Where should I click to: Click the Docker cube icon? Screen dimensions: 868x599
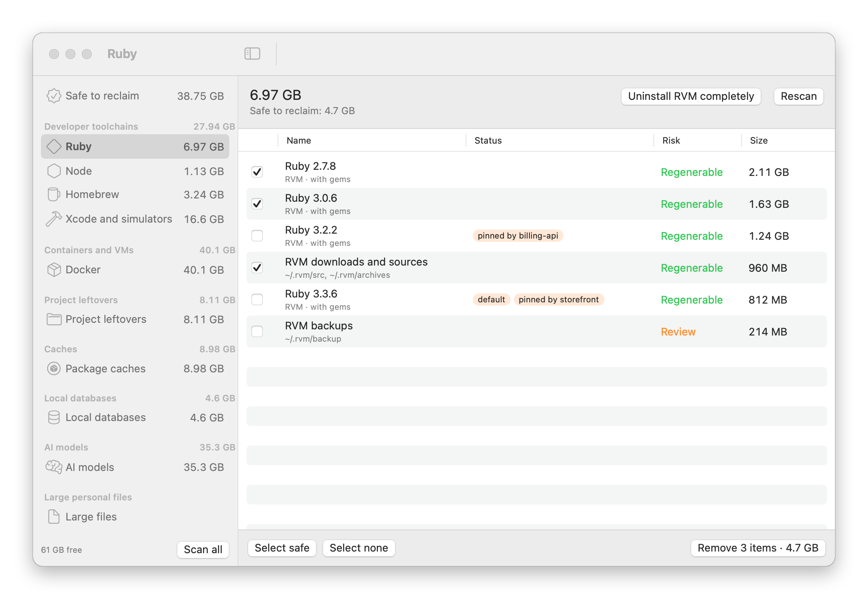[x=54, y=270]
